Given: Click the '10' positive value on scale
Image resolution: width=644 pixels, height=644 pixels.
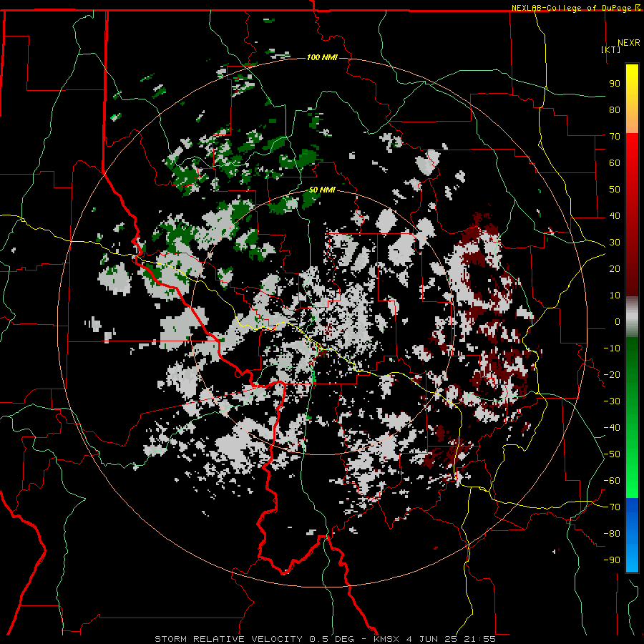Looking at the screenshot, I should click(615, 296).
